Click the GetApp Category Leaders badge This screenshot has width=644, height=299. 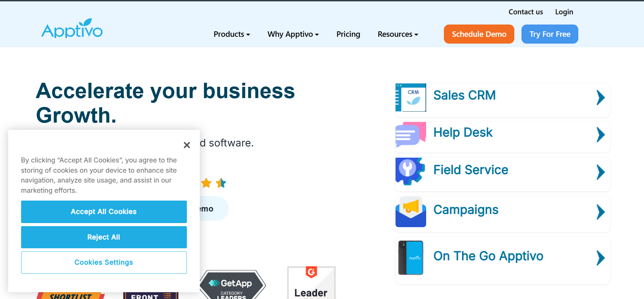pos(232,285)
